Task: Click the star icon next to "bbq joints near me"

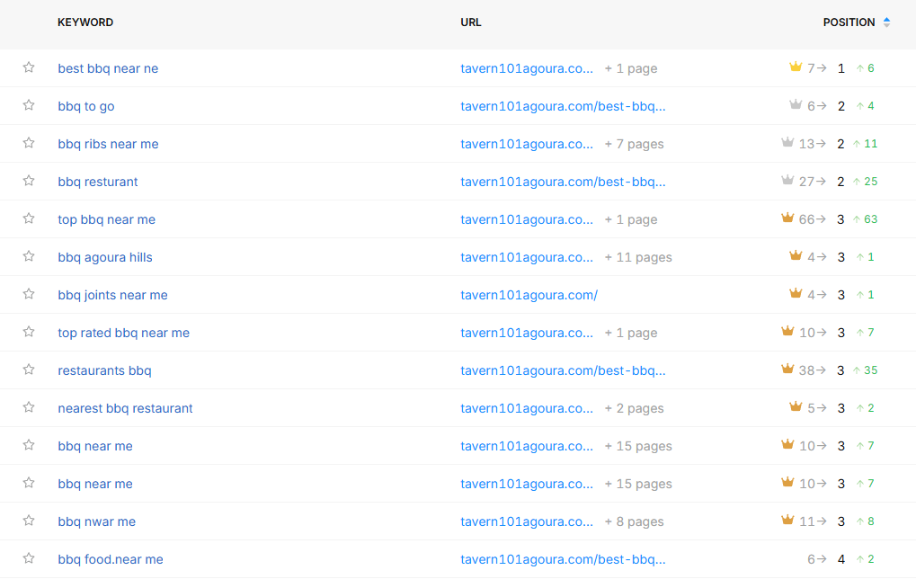Action: coord(29,294)
